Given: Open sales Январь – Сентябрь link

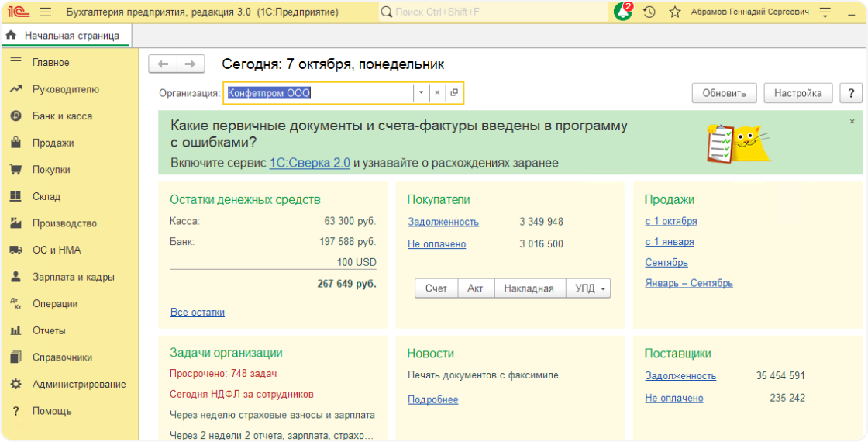Looking at the screenshot, I should [x=689, y=284].
